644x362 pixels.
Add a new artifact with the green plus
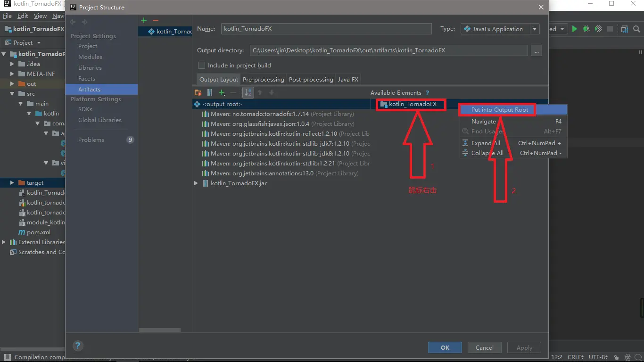(144, 20)
